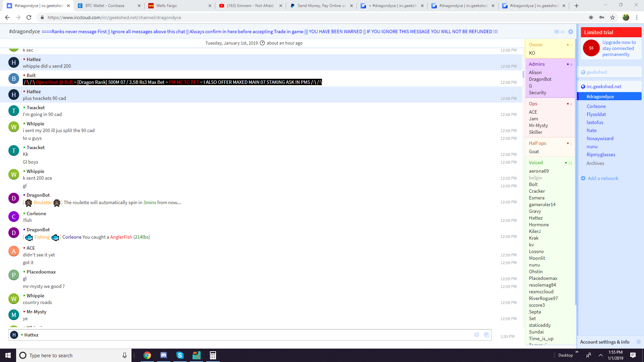Collapse the Voiced members group header
This screenshot has height=362, width=644.
pos(536,163)
